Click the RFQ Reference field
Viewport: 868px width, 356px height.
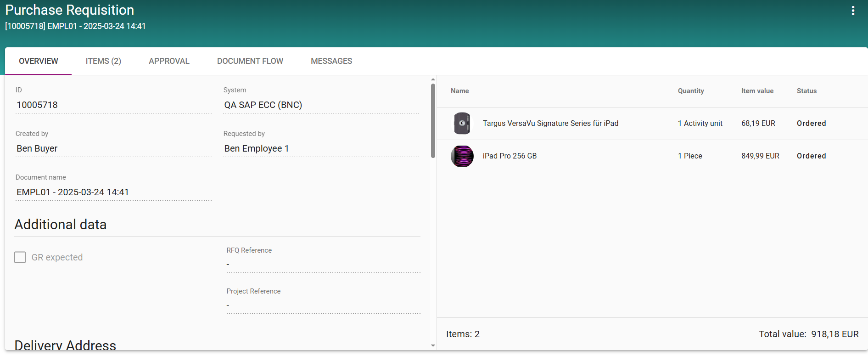pyautogui.click(x=323, y=264)
